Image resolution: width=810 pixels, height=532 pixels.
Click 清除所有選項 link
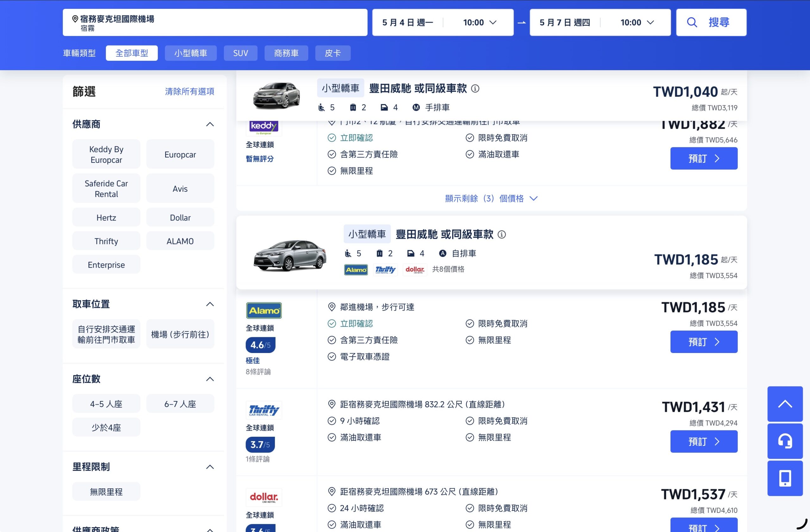pyautogui.click(x=190, y=91)
